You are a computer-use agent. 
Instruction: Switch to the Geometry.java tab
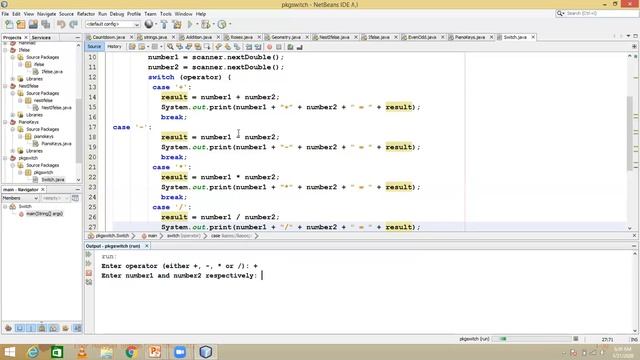point(286,37)
